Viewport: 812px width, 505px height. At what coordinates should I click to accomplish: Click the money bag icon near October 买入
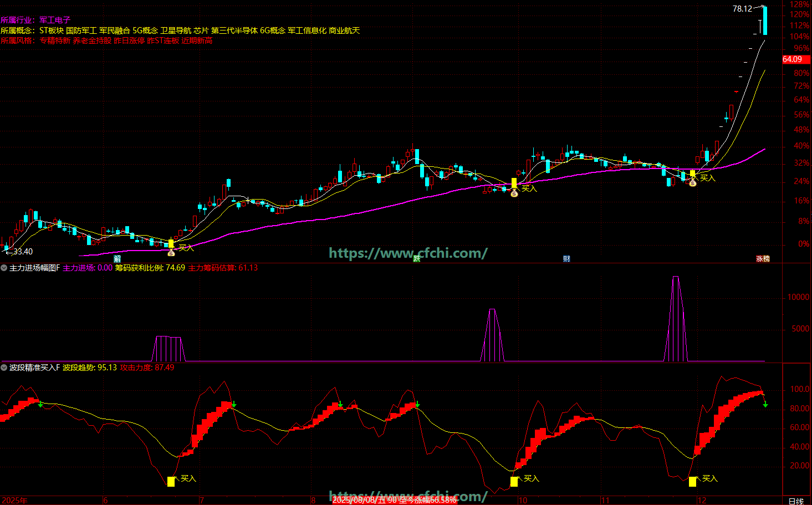tap(514, 193)
